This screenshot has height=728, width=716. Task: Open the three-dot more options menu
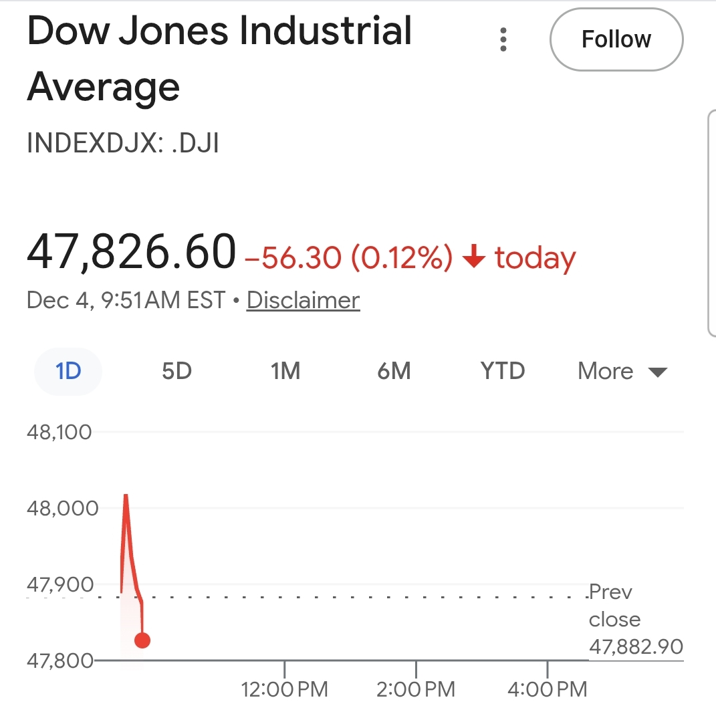pos(503,39)
